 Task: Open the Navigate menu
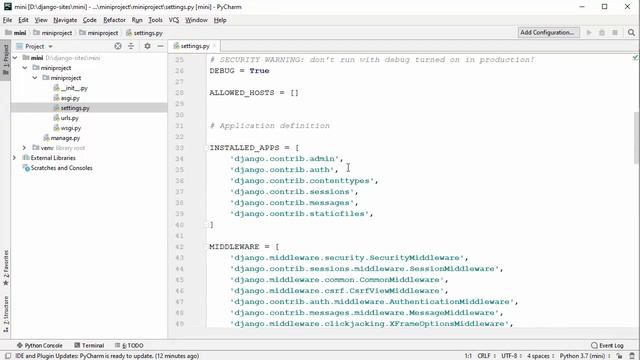point(65,20)
